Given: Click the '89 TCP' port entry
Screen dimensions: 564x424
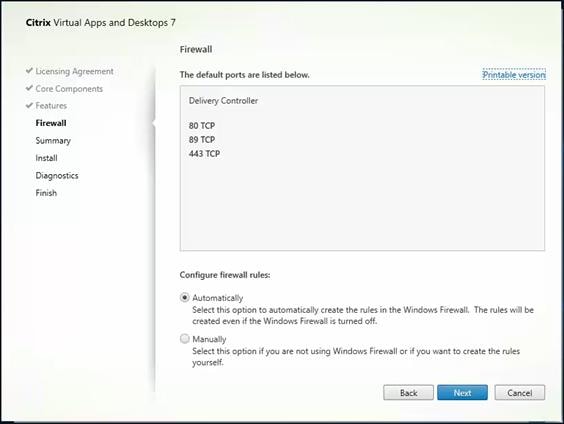Looking at the screenshot, I should point(202,140).
